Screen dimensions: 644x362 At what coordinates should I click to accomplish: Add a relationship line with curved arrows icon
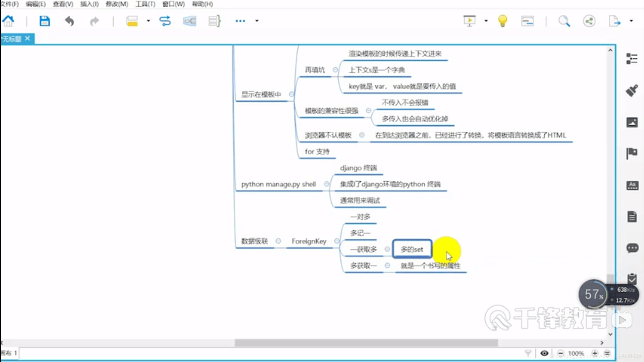165,21
